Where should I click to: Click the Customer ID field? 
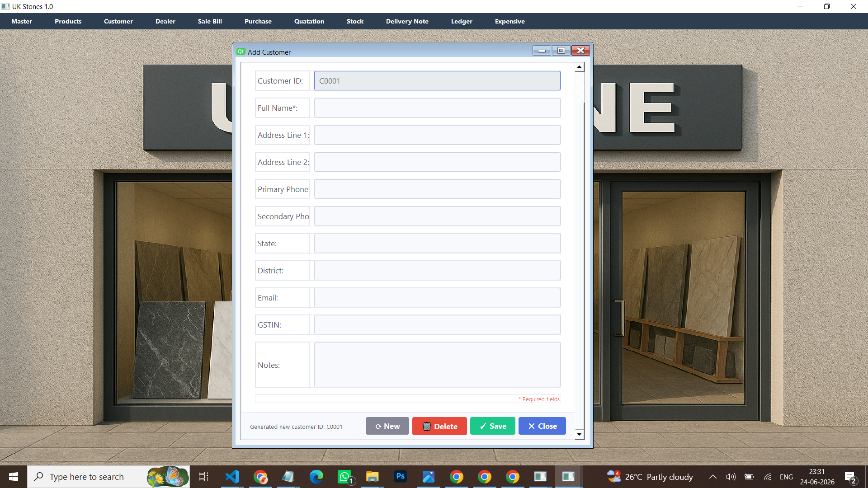click(x=437, y=81)
